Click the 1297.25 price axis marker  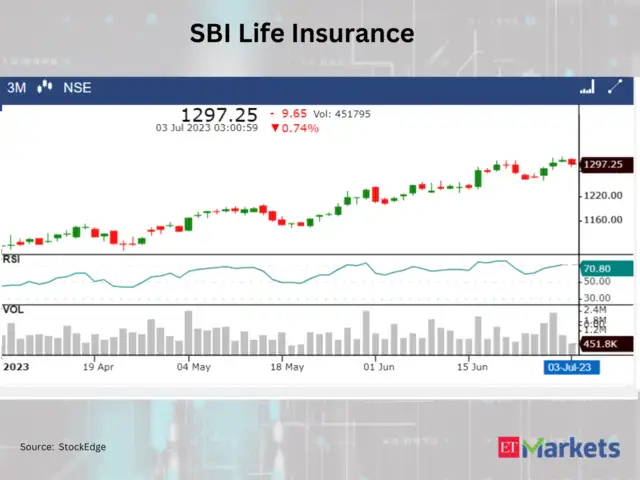click(607, 164)
